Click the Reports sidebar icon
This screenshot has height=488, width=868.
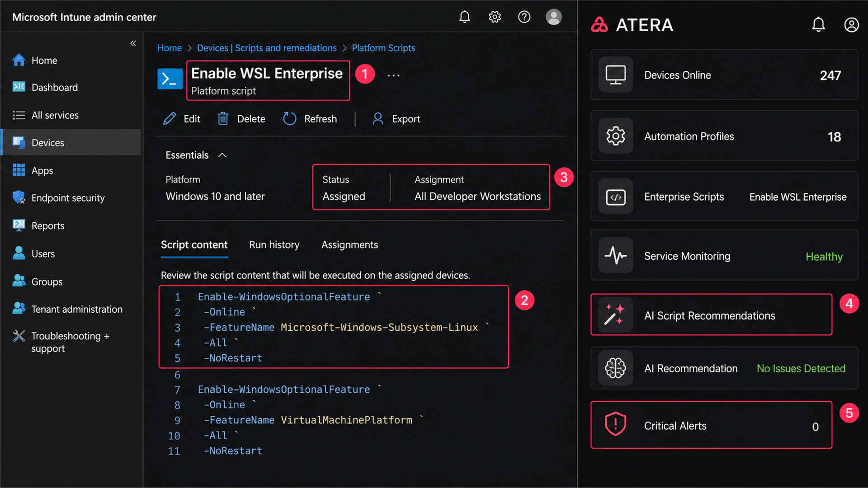click(19, 225)
